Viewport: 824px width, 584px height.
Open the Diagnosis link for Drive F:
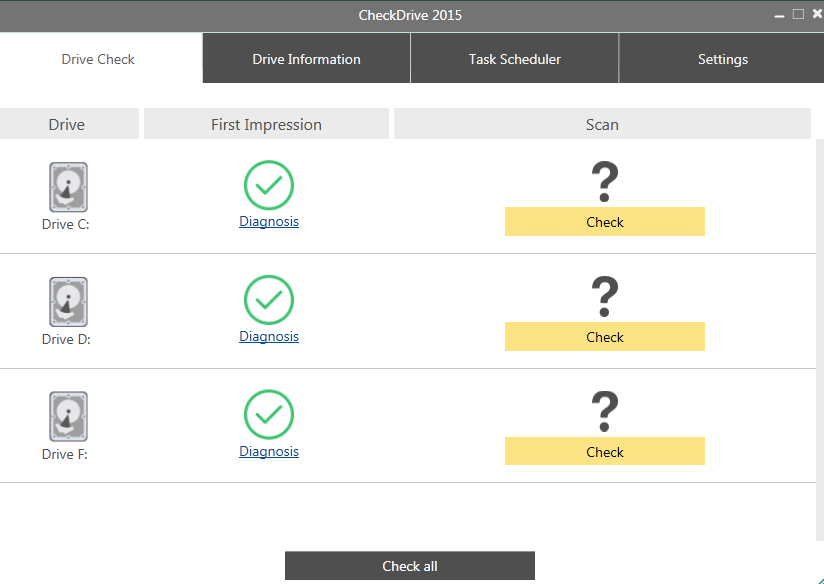(x=269, y=452)
